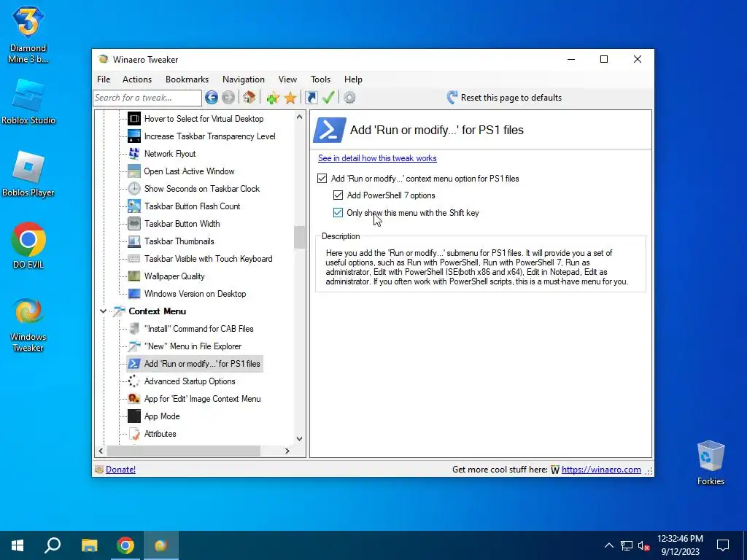
Task: Click the Hover to Select for Virtual Desktop icon
Action: point(134,119)
